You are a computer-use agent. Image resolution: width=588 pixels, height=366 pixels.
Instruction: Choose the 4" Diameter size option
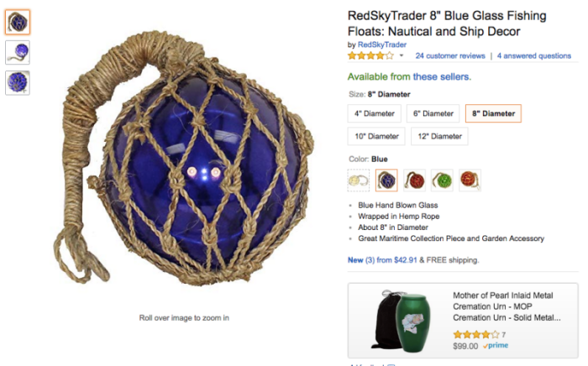point(375,113)
